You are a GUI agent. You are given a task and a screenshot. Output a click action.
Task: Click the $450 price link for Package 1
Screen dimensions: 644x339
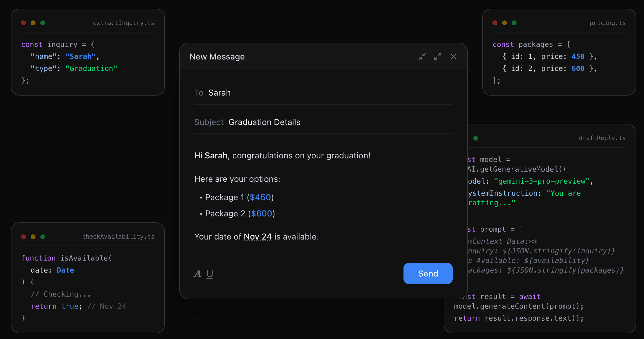pyautogui.click(x=260, y=197)
